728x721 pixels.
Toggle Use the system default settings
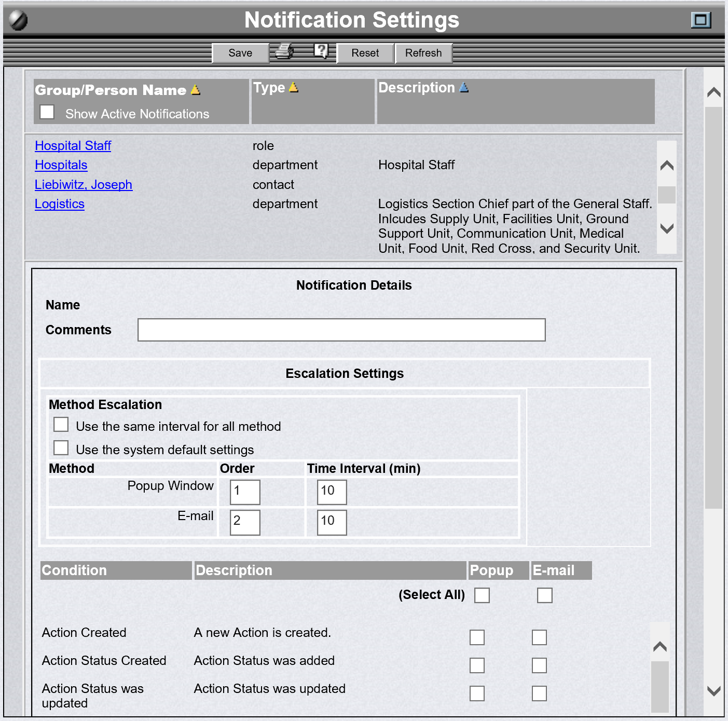61,447
